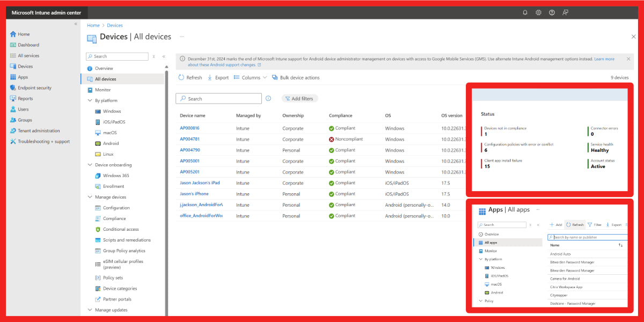Image resolution: width=644 pixels, height=322 pixels.
Task: Open the portal settings gear
Action: point(538,12)
